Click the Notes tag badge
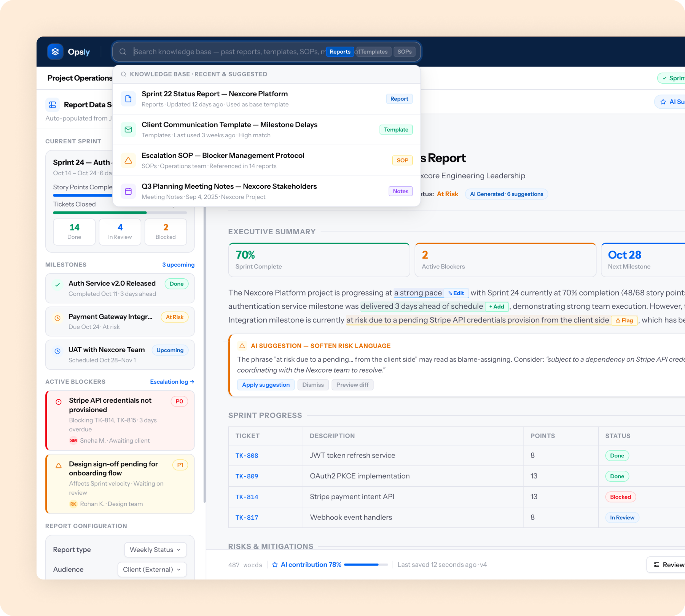This screenshot has height=616, width=685. (x=400, y=191)
